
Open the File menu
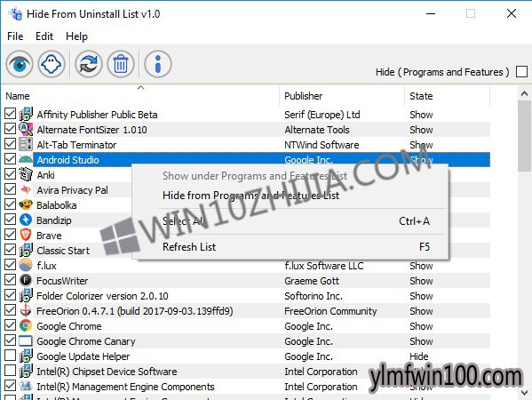pyautogui.click(x=15, y=36)
